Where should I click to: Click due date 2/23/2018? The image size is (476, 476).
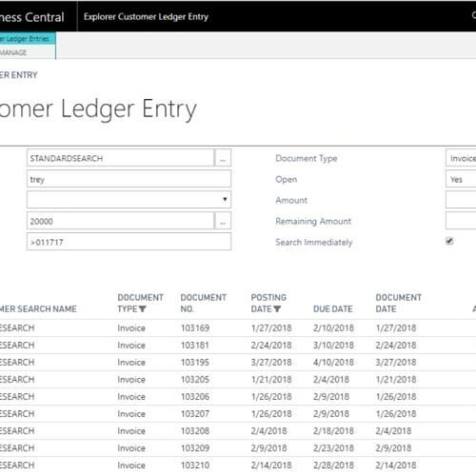pyautogui.click(x=333, y=447)
